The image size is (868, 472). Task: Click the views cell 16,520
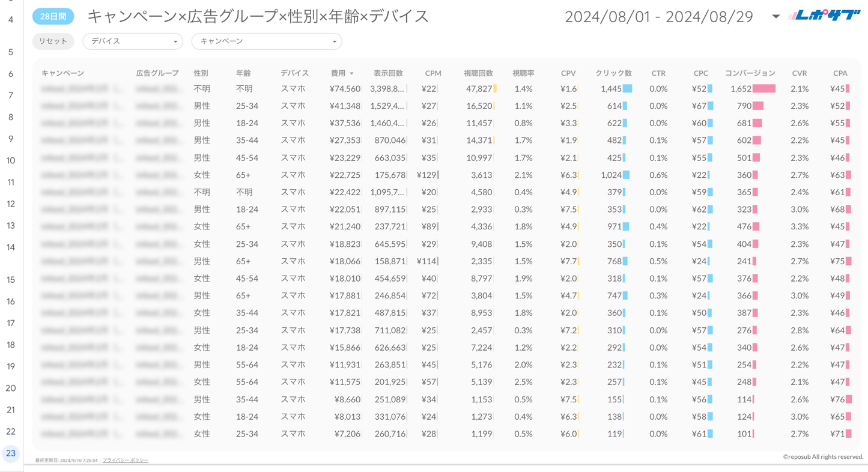(479, 106)
